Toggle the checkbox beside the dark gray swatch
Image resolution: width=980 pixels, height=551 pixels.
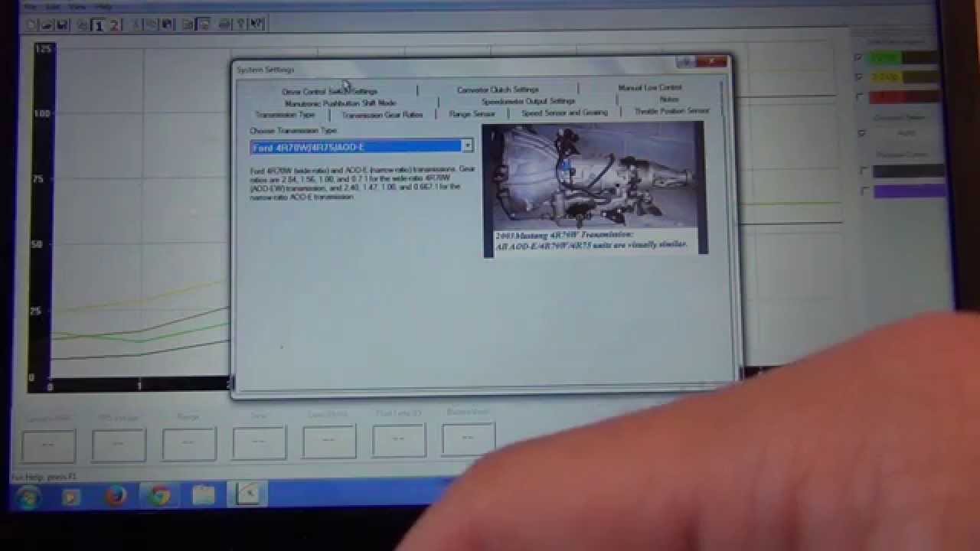click(864, 171)
